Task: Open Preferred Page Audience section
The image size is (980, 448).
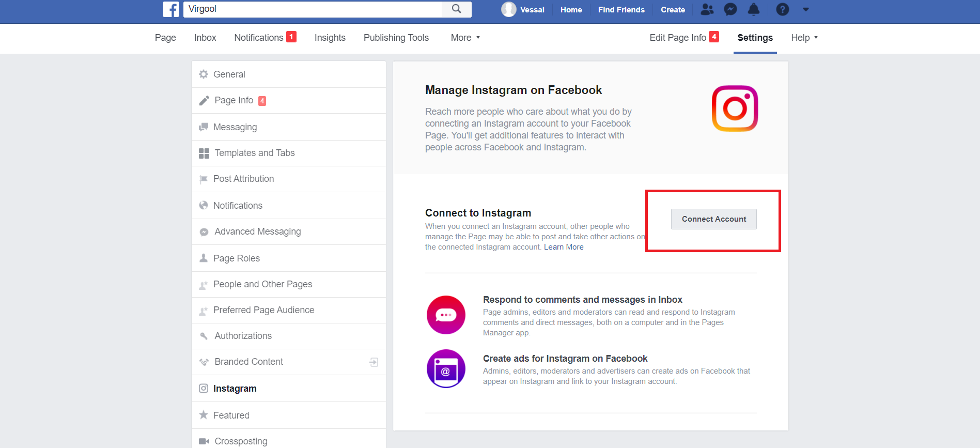Action: coord(289,310)
